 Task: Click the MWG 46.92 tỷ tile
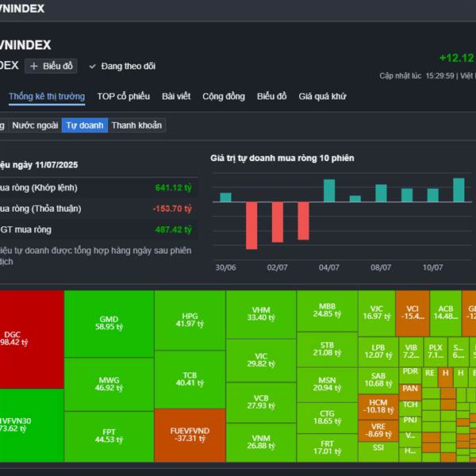(109, 384)
